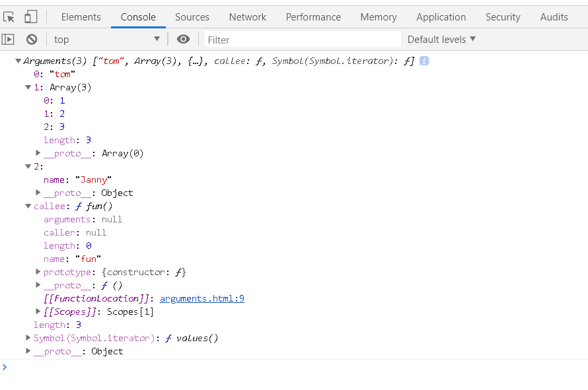588x390 pixels.
Task: Open the arguments.html:9 source link
Action: 202,298
